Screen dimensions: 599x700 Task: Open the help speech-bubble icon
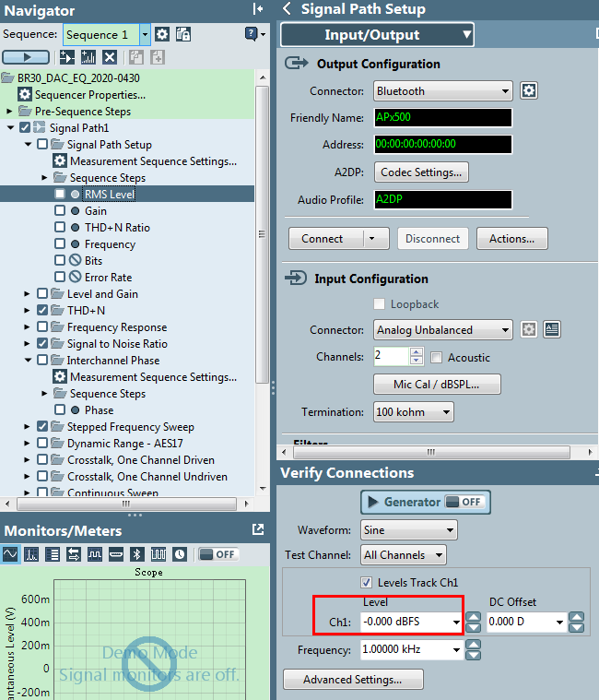[x=251, y=33]
